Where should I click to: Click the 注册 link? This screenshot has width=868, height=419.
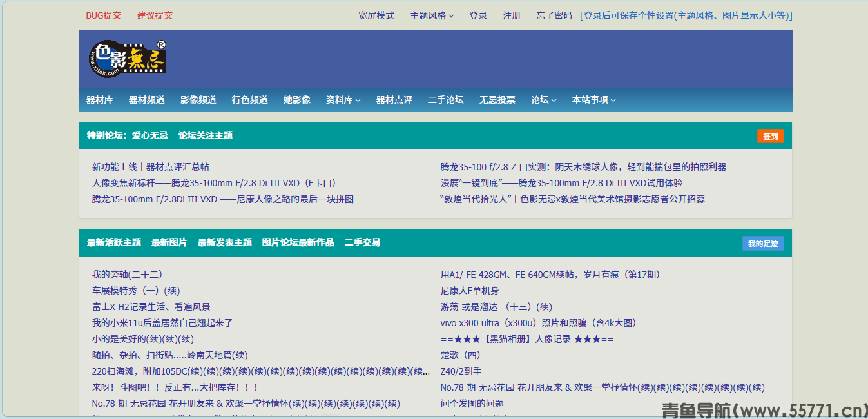pos(512,15)
